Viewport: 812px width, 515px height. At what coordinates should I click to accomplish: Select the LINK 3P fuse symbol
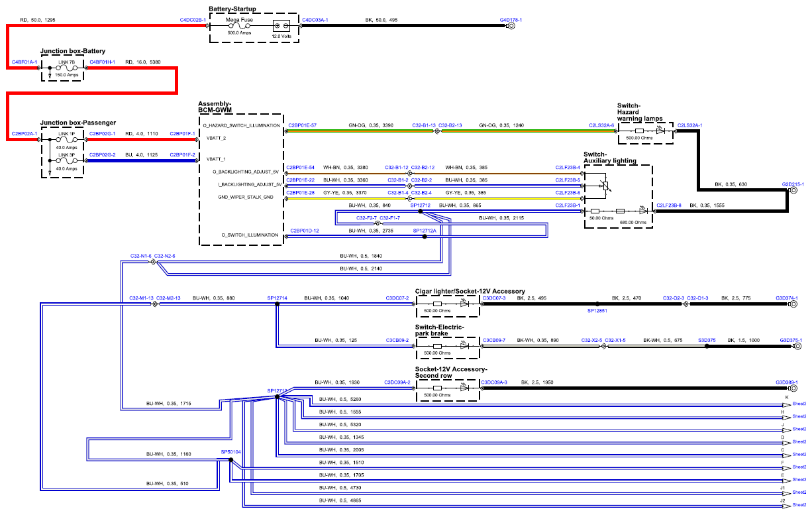[x=66, y=161]
